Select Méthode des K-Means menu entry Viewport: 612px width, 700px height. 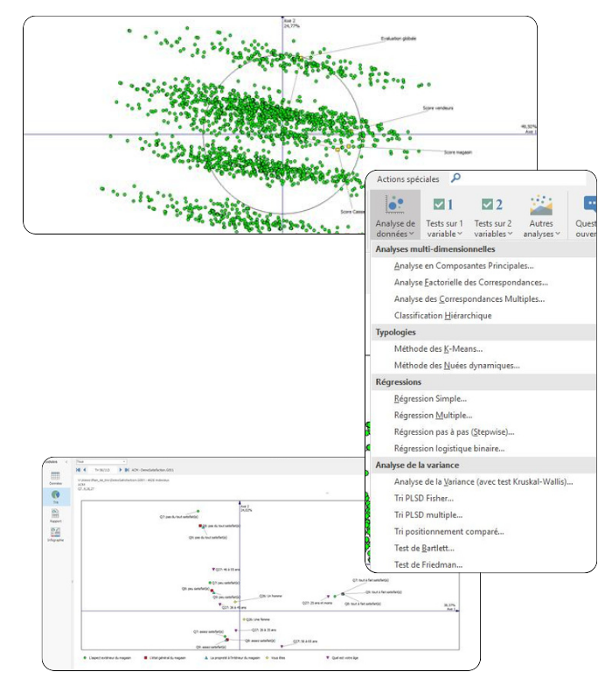438,349
